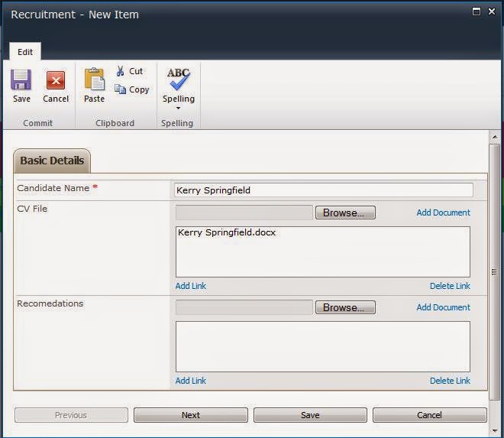The width and height of the screenshot is (504, 438).
Task: Click Add Link under Recomedations
Action: [x=191, y=381]
